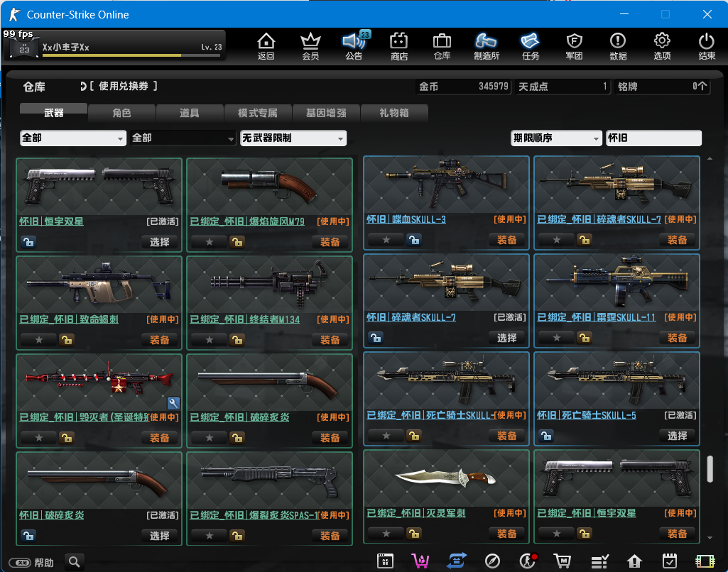Open the 制造所 crafting icon

pyautogui.click(x=486, y=45)
